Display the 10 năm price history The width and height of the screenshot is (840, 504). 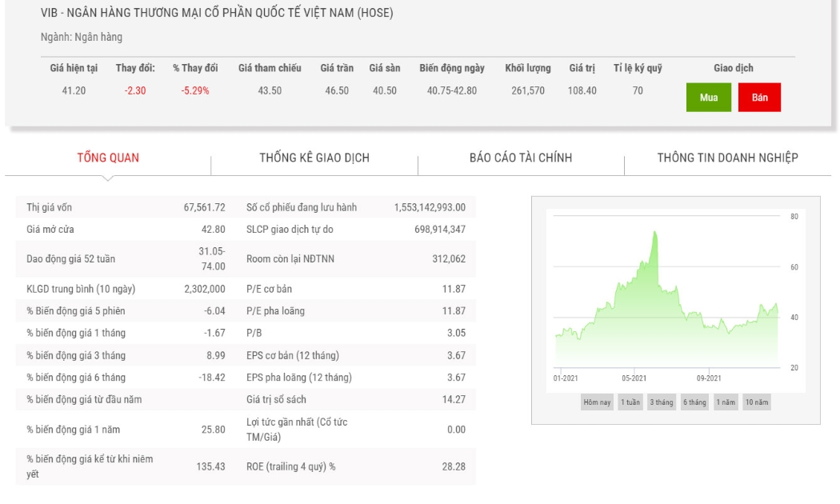point(757,402)
